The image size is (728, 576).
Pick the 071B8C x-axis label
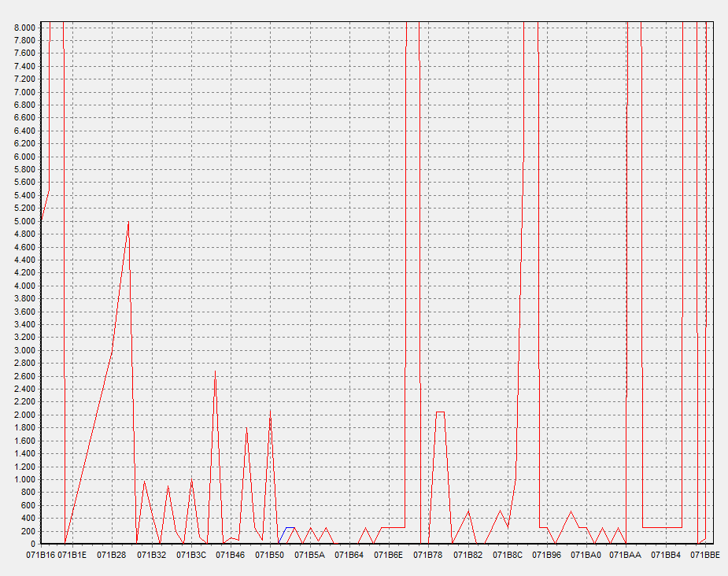point(508,555)
